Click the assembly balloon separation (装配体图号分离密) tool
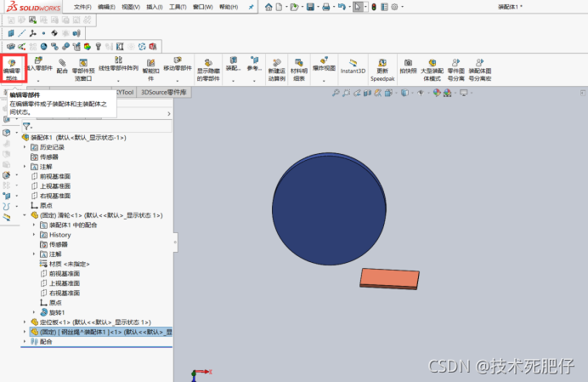 pyautogui.click(x=479, y=70)
